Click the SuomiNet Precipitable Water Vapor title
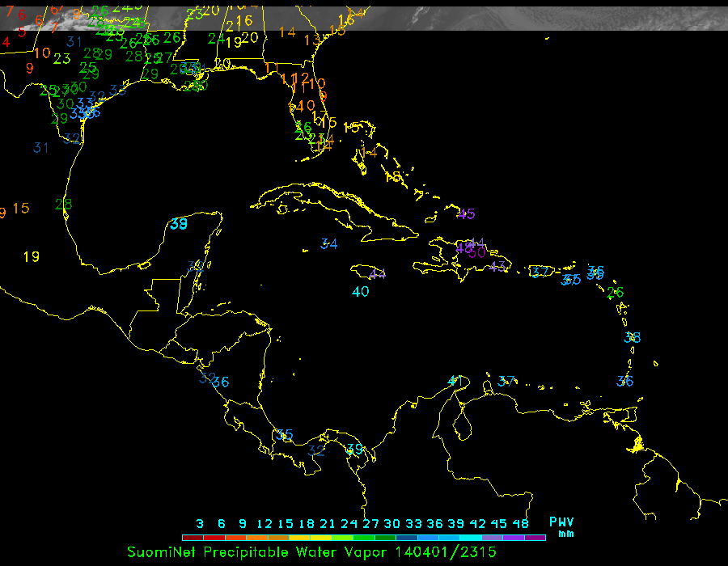 click(x=257, y=551)
